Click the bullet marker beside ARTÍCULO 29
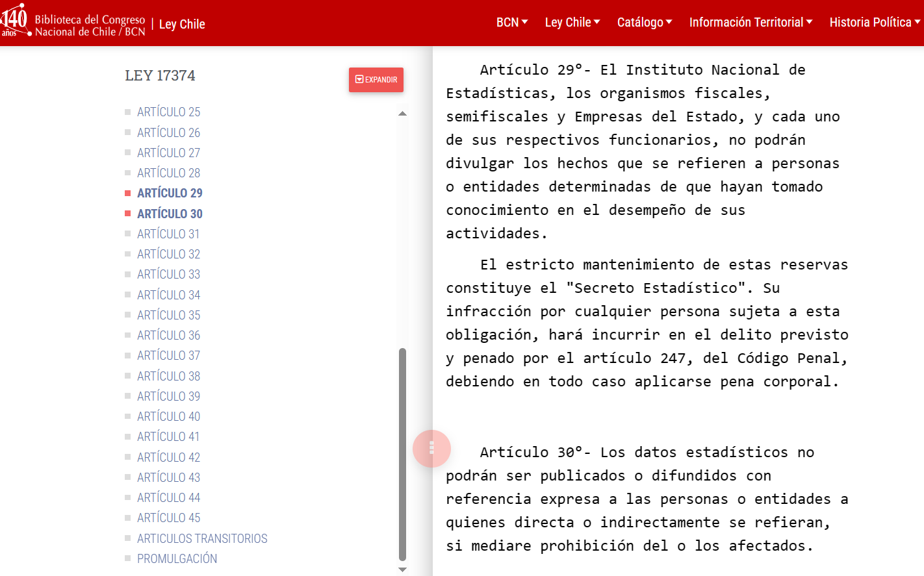This screenshot has height=576, width=924. point(128,193)
